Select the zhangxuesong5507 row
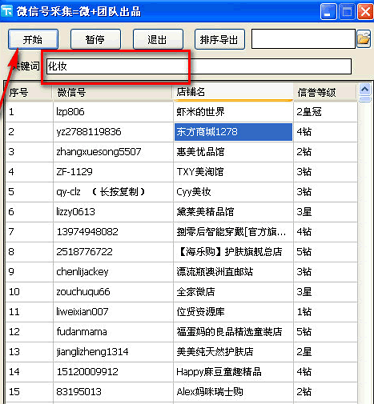The image size is (374, 404). click(181, 152)
